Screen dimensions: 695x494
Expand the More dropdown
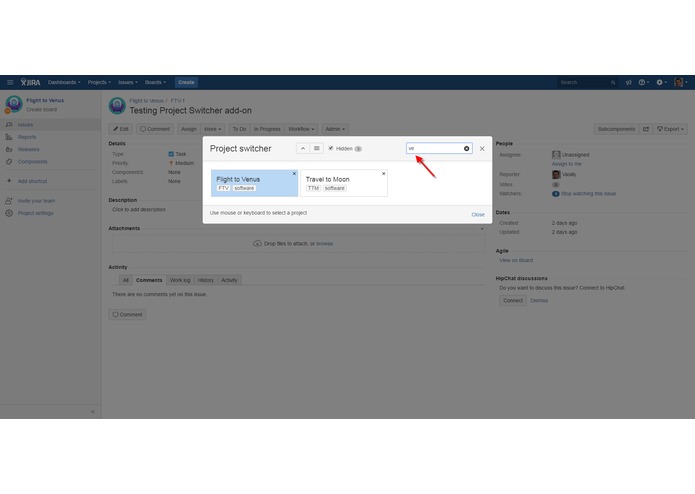point(212,129)
